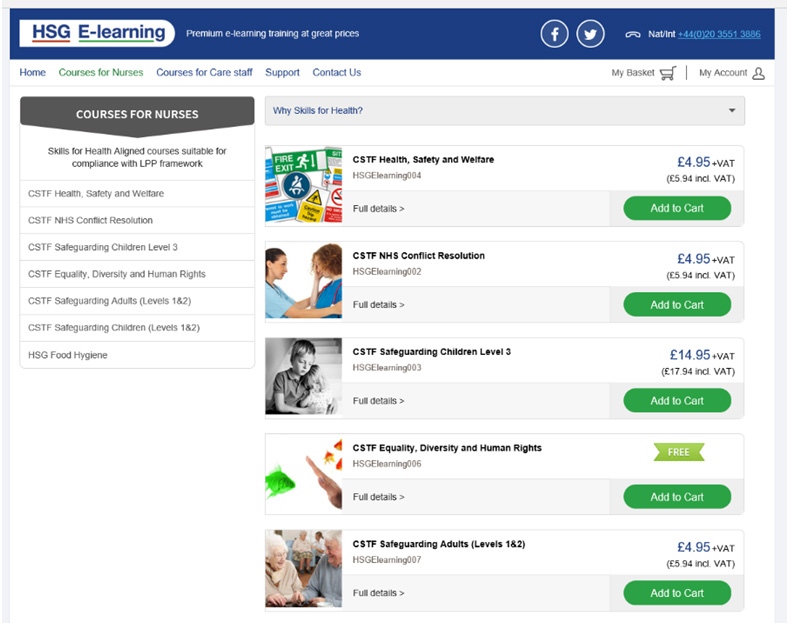The height and width of the screenshot is (626, 809).
Task: Click the shopping basket icon
Action: [x=668, y=73]
